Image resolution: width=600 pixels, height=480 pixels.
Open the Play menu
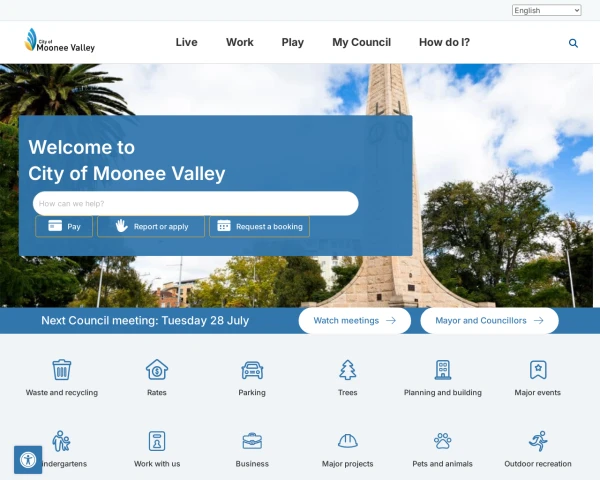[x=292, y=42]
